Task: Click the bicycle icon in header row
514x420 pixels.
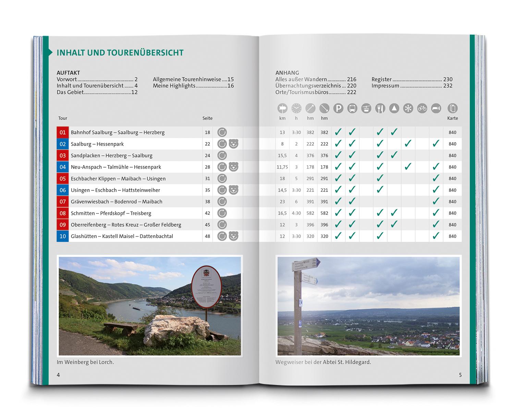Action: (422, 109)
